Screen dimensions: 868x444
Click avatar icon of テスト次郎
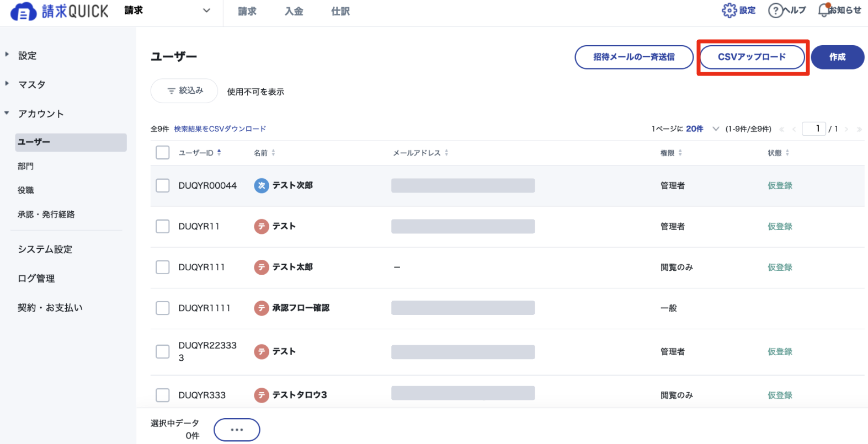(262, 186)
